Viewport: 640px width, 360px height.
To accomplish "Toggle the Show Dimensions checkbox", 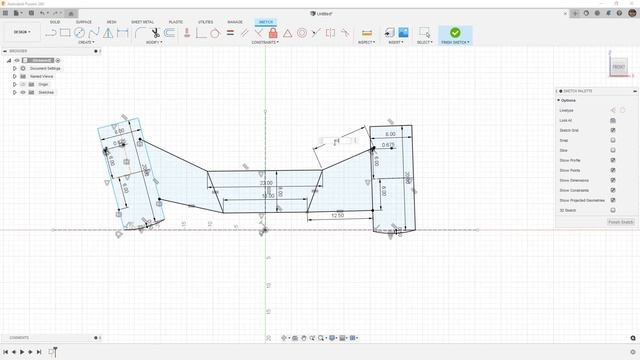I will tap(613, 180).
